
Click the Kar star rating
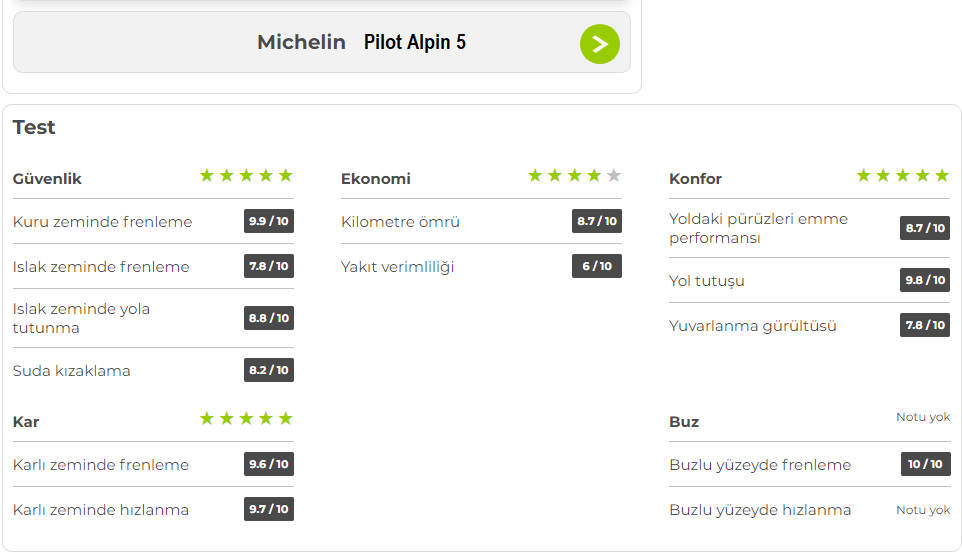(x=246, y=418)
